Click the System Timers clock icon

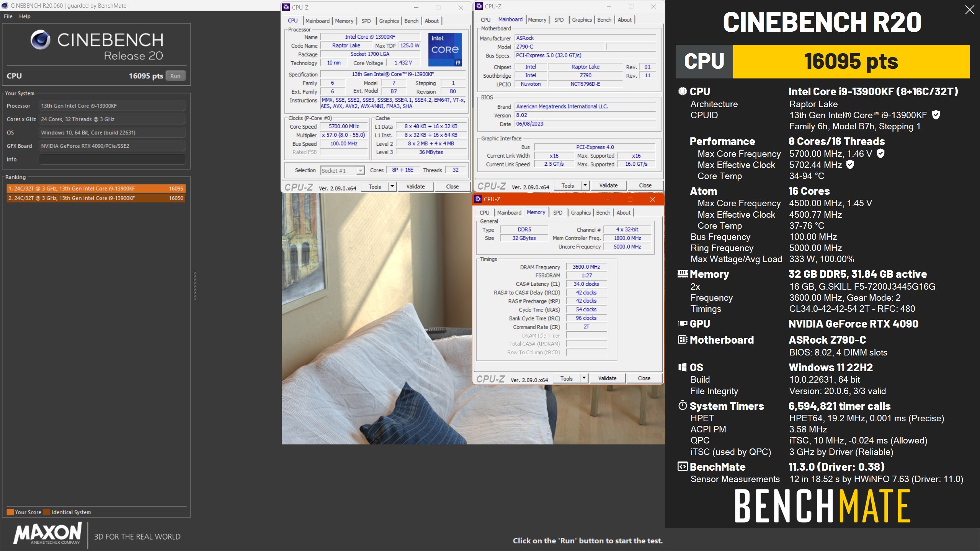pyautogui.click(x=682, y=406)
